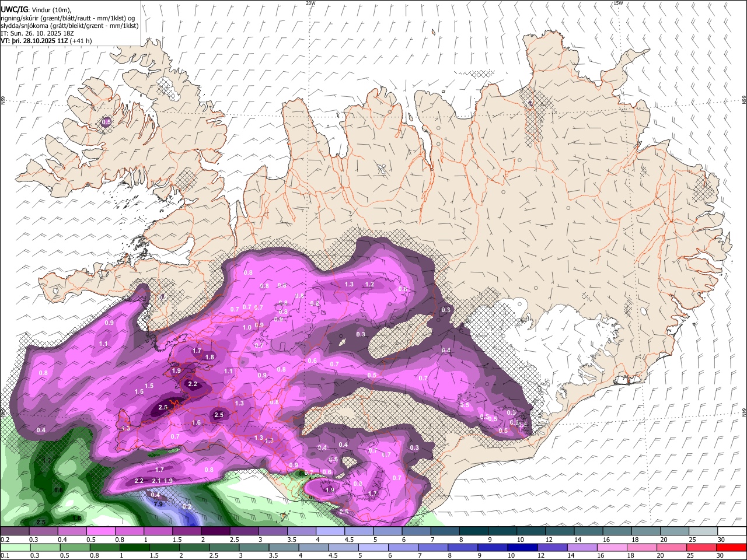
Task: Click the upper legend row's '4.5' label
Action: coord(348,540)
